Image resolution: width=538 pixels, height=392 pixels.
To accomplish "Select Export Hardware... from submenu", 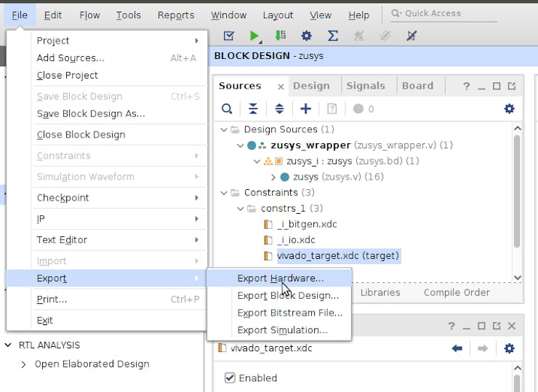I will click(x=281, y=278).
